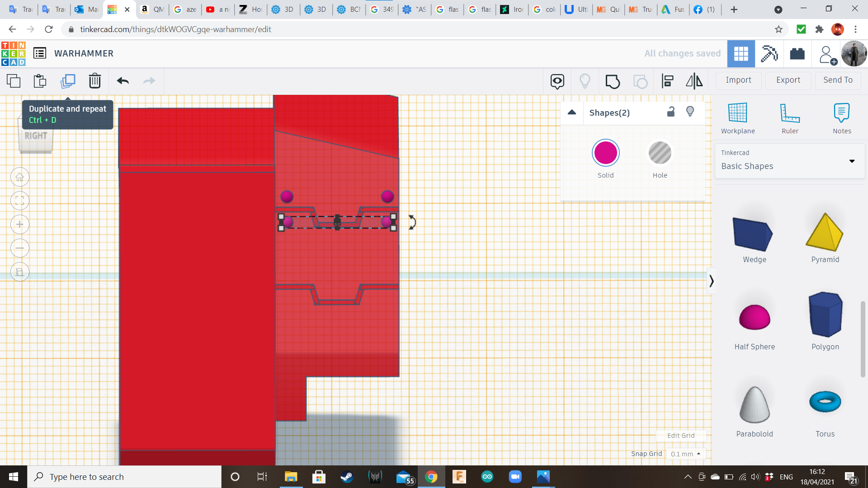
Task: Click the Edit Grid button
Action: (x=680, y=436)
